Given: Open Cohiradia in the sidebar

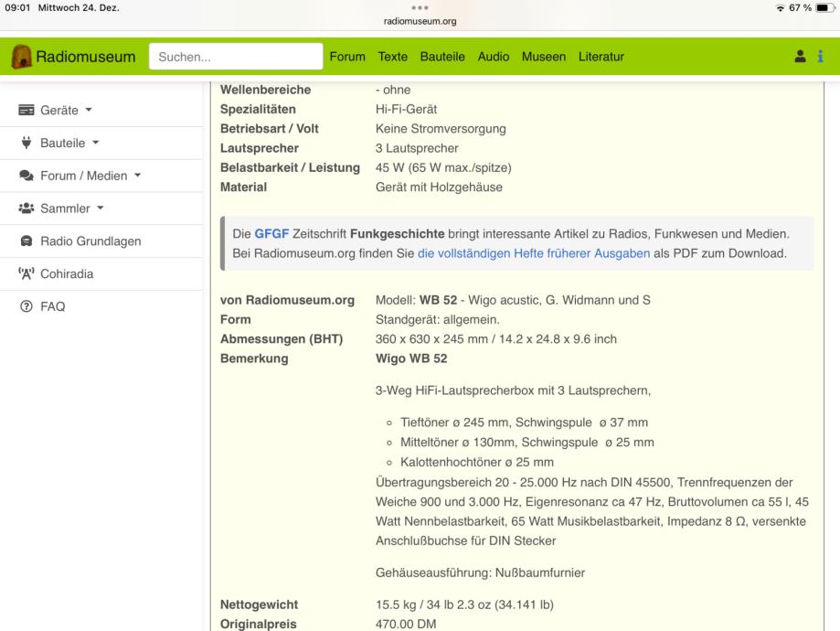Looking at the screenshot, I should (x=67, y=274).
